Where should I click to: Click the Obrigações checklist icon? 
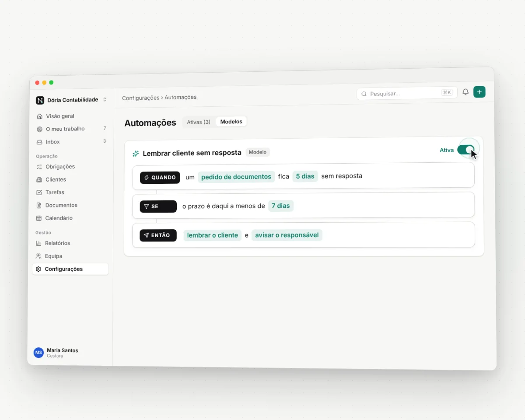pyautogui.click(x=39, y=167)
